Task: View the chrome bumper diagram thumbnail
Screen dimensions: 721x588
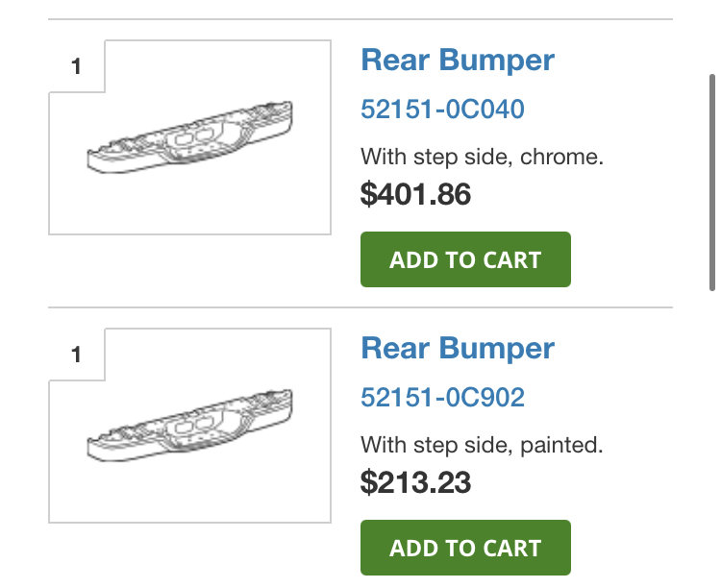Action: tap(190, 137)
